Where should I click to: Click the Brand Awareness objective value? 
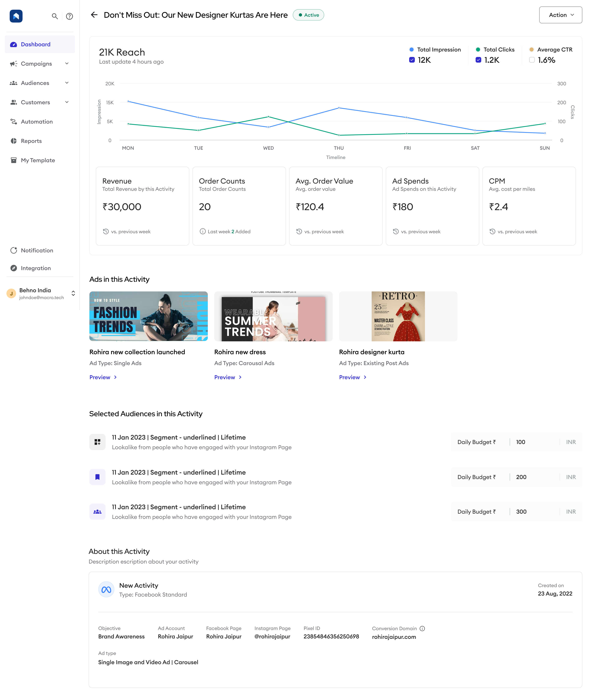(x=121, y=637)
